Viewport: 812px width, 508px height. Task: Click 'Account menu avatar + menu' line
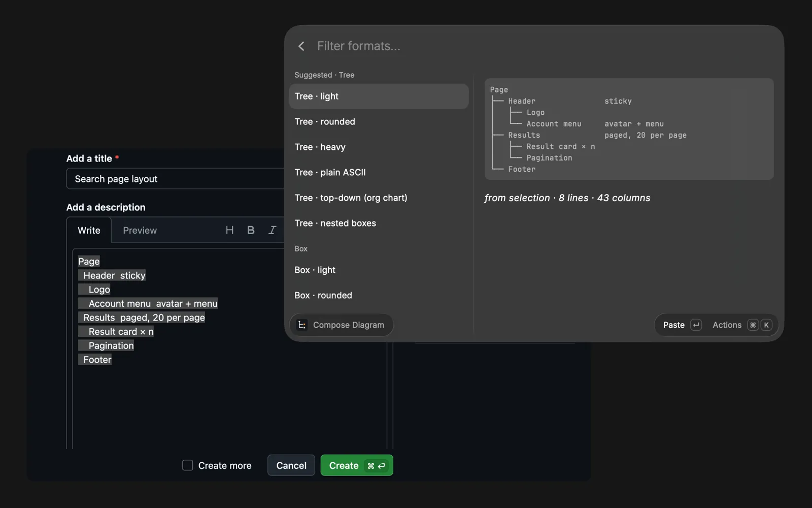coord(148,304)
